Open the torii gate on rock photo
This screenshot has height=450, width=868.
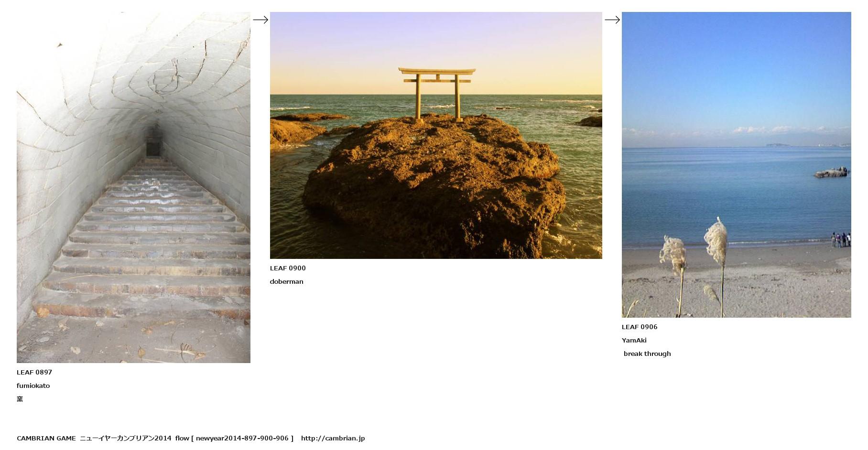pos(436,135)
